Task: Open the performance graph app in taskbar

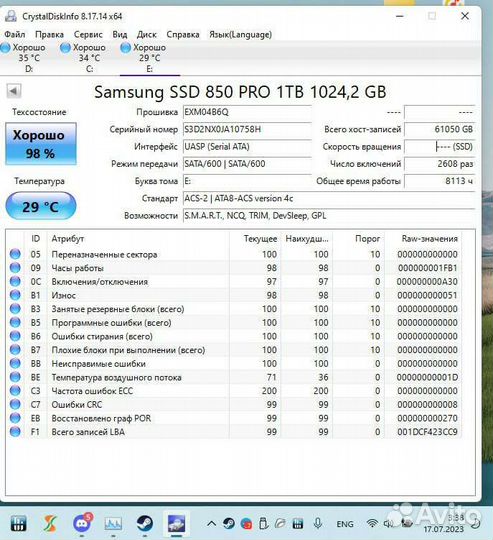Action: tap(113, 523)
